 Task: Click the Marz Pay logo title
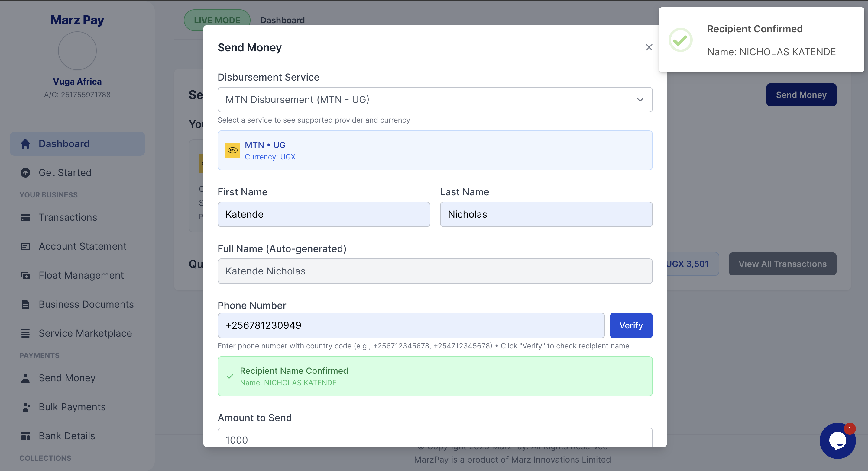tap(77, 20)
